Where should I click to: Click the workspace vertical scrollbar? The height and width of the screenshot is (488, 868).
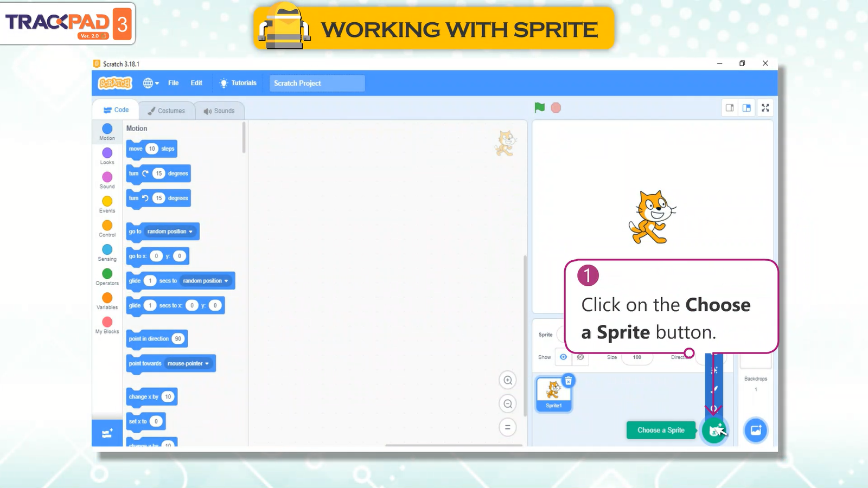pos(525,336)
